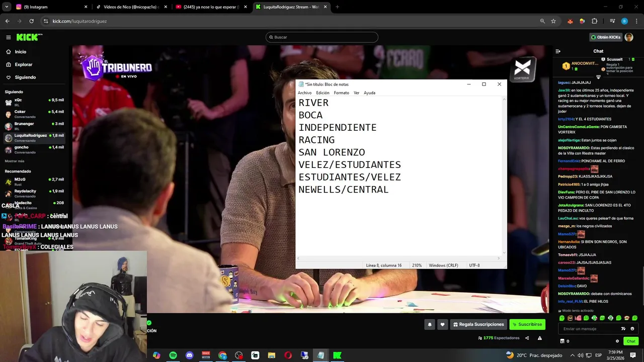Open File Explorer from the taskbar
The image size is (644, 362).
272,355
